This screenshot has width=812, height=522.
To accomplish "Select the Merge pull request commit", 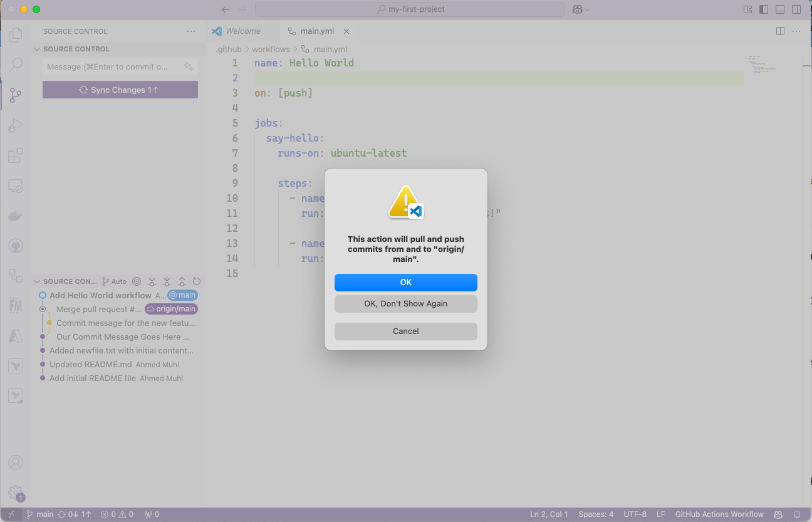I will click(99, 309).
